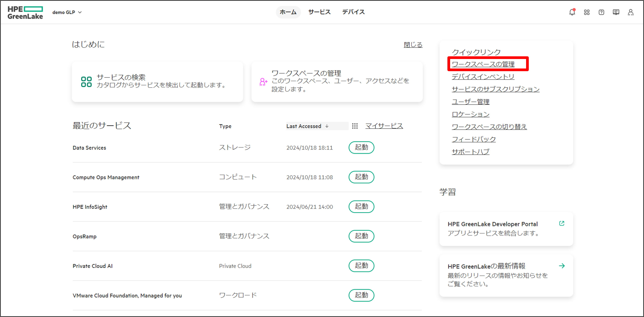Open the services grid icon in header

tap(587, 12)
